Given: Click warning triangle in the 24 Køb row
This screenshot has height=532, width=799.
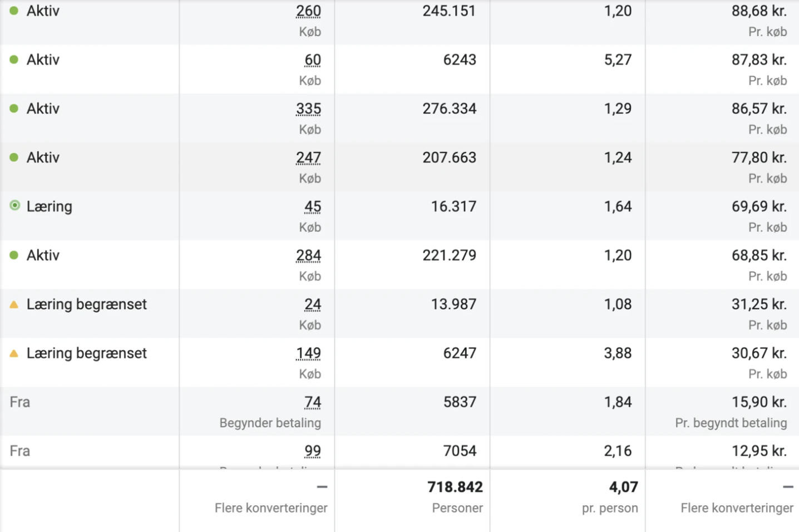Looking at the screenshot, I should [x=14, y=304].
